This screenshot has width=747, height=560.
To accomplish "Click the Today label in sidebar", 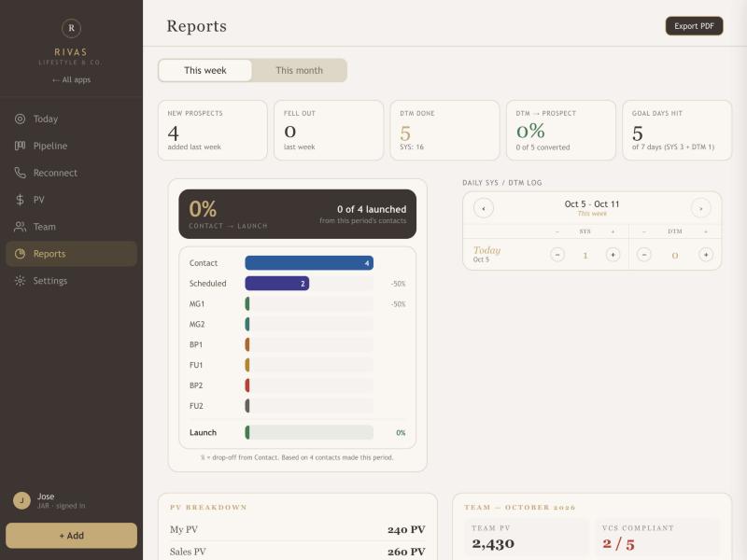I will (45, 119).
